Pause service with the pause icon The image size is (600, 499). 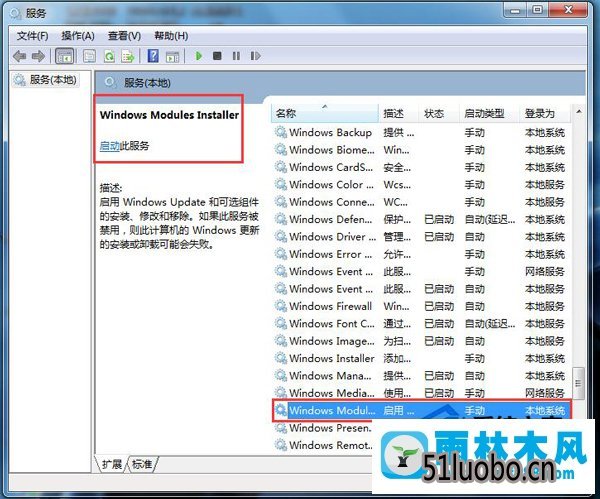point(236,56)
